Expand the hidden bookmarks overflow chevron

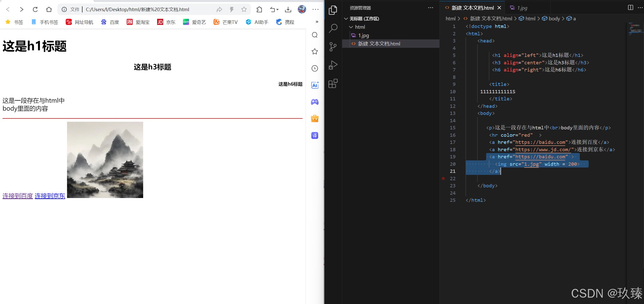[317, 22]
